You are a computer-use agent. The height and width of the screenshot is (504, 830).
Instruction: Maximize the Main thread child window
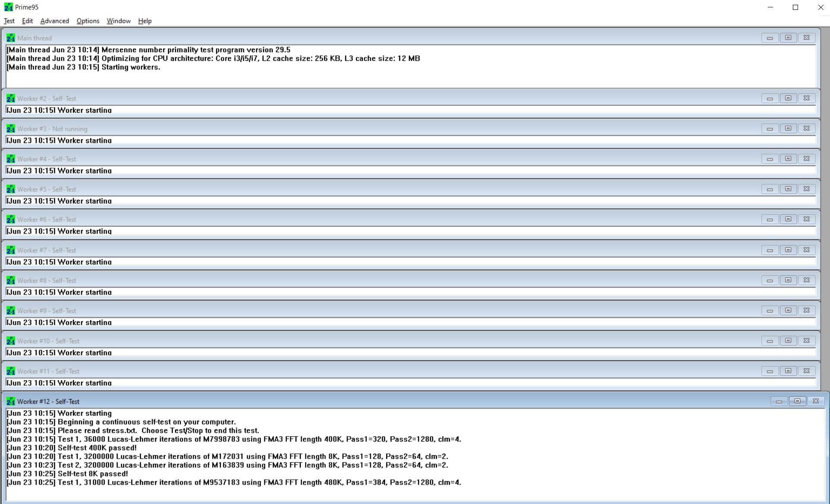[x=788, y=38]
